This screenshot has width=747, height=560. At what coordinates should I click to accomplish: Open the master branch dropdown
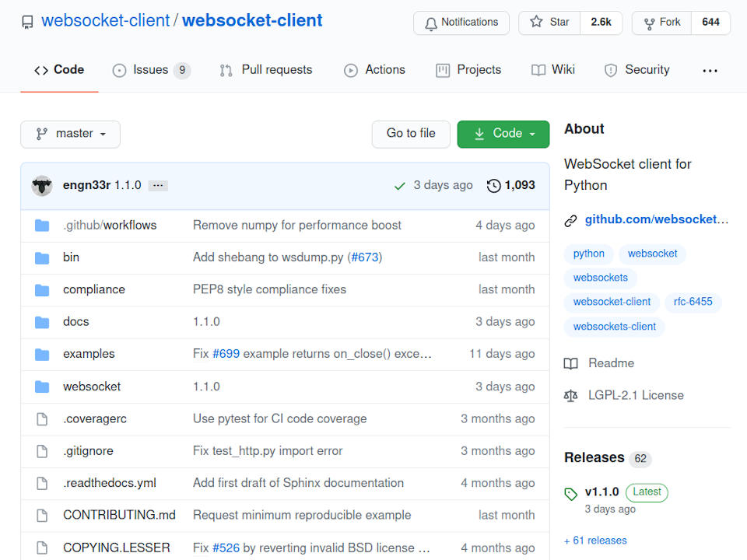pos(71,135)
